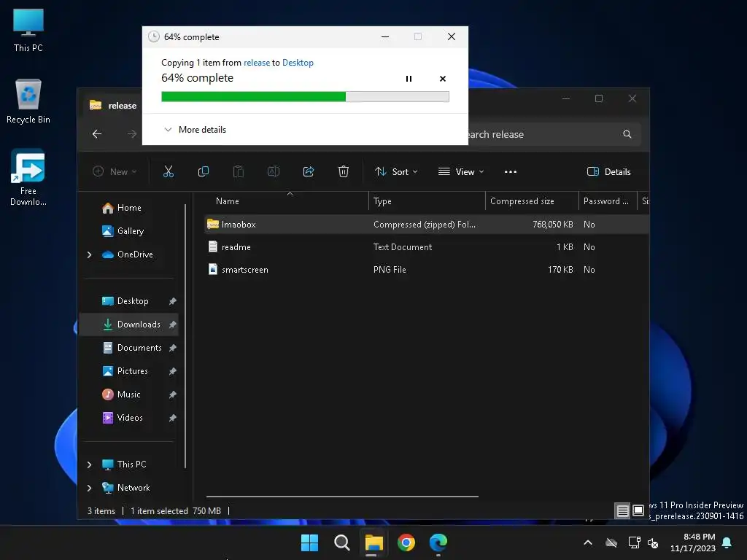The image size is (747, 560).
Task: Open the See more ellipsis menu
Action: click(510, 172)
